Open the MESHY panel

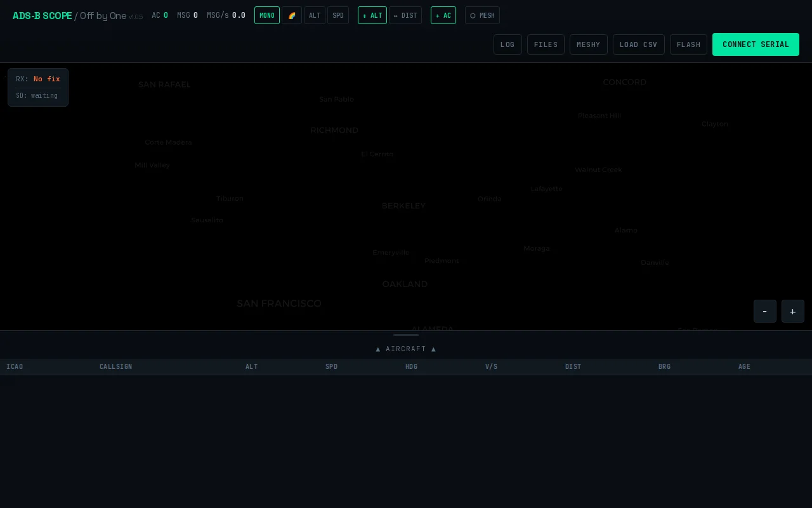pos(589,44)
